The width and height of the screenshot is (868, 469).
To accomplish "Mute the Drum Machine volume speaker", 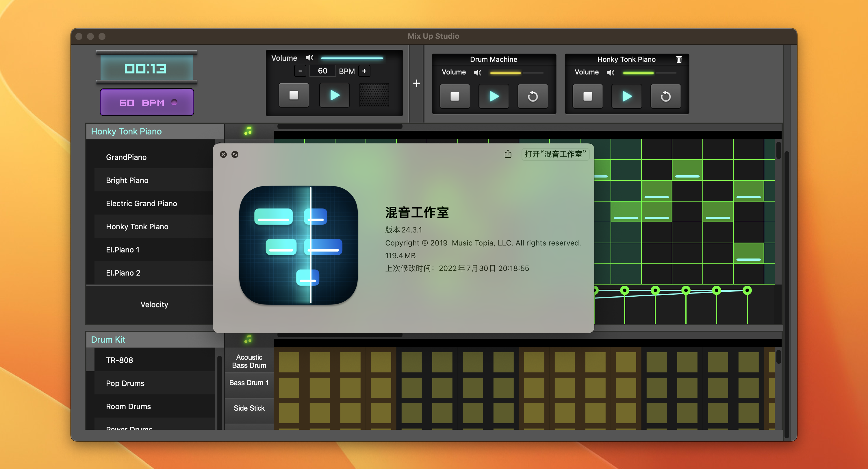I will [477, 73].
